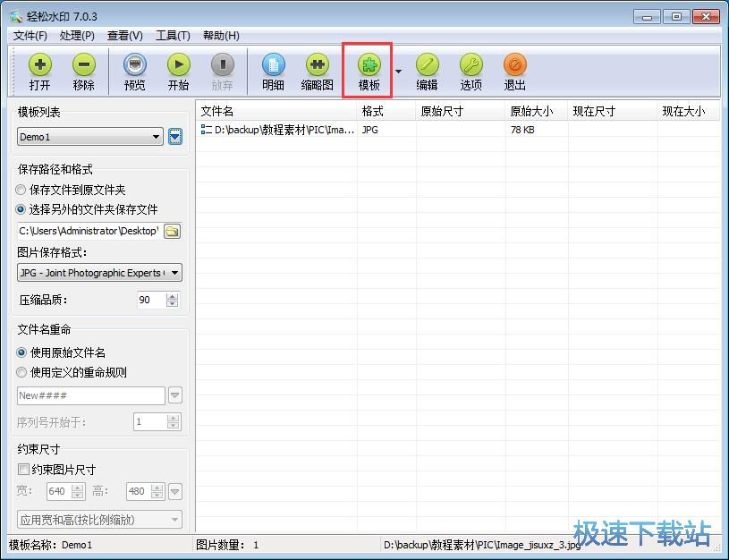Click the 文件名重命 group heading
Viewport: 729px width, 560px height.
pyautogui.click(x=44, y=330)
